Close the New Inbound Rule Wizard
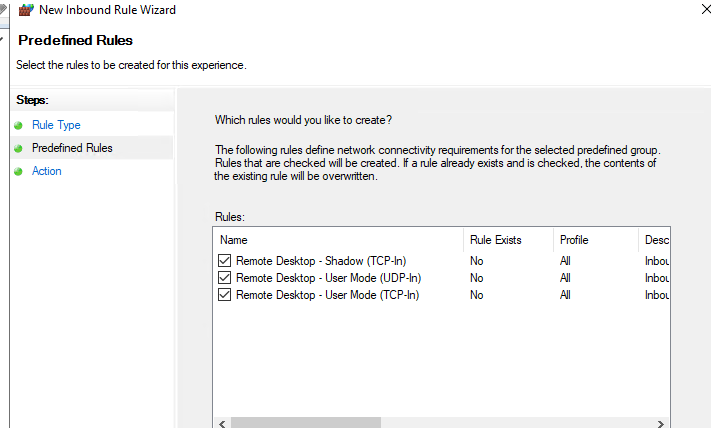Image resolution: width=711 pixels, height=428 pixels. [x=706, y=9]
